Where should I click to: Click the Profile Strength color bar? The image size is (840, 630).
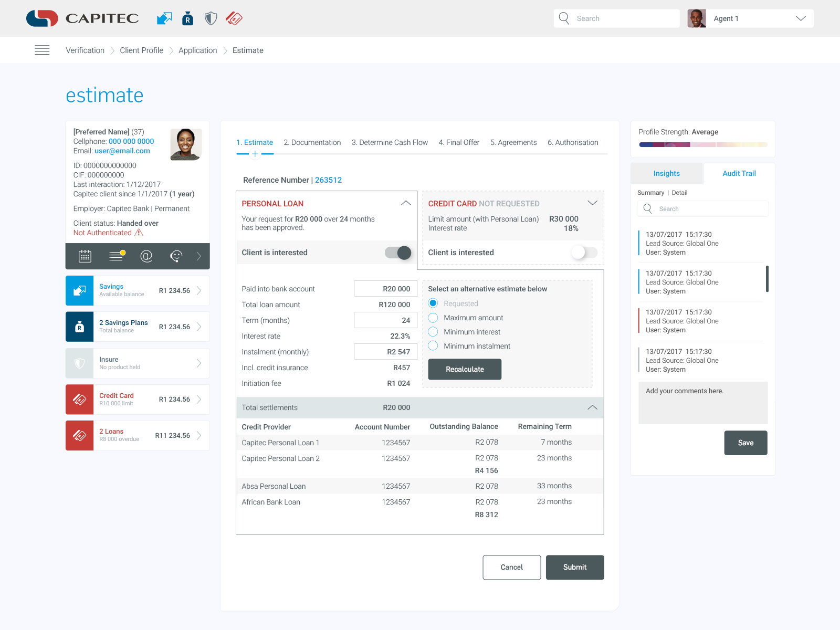pyautogui.click(x=703, y=144)
